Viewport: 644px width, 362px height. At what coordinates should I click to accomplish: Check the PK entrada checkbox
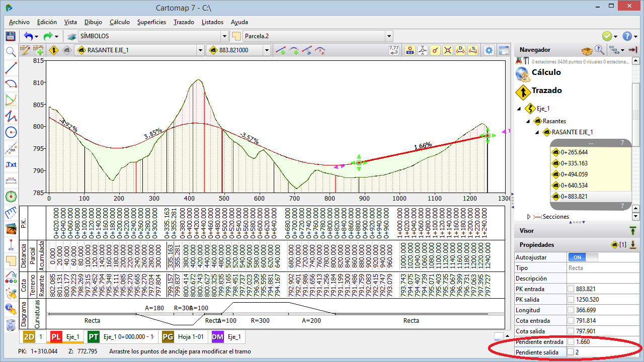(x=571, y=289)
